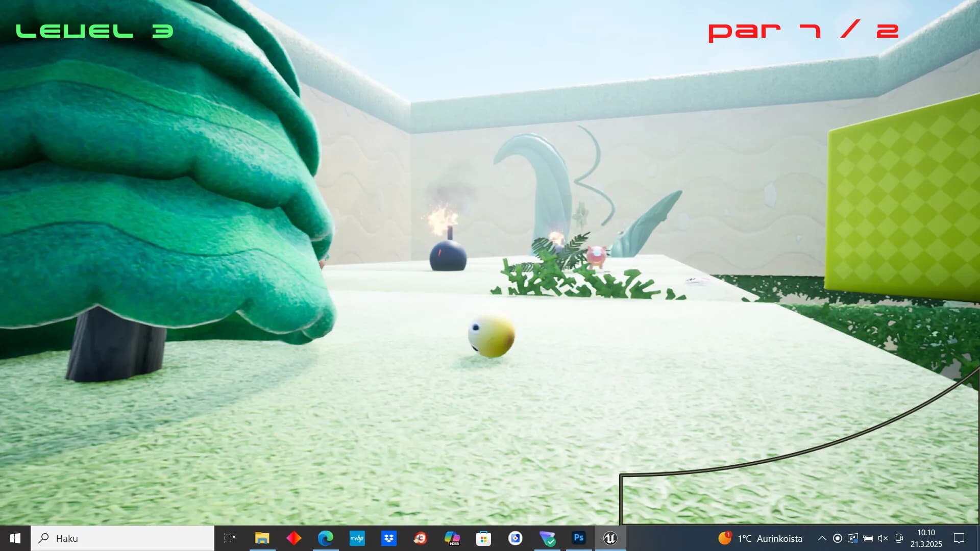The width and height of the screenshot is (980, 551).
Task: Click the black bomb with lit fuse
Action: pyautogui.click(x=448, y=255)
